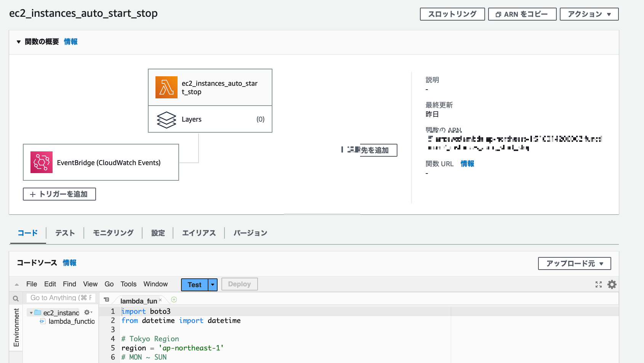The width and height of the screenshot is (644, 363).
Task: Collapse the 関数の概要 section
Action: point(18,42)
